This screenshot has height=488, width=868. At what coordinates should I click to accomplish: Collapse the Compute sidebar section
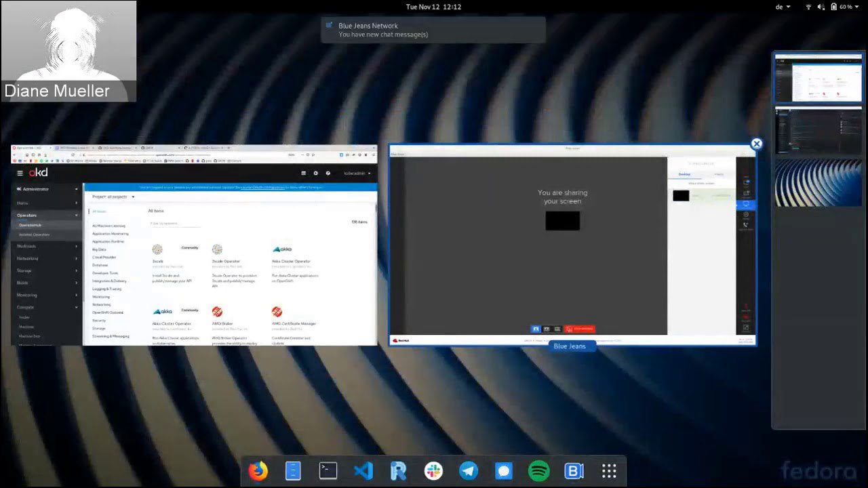coord(47,307)
